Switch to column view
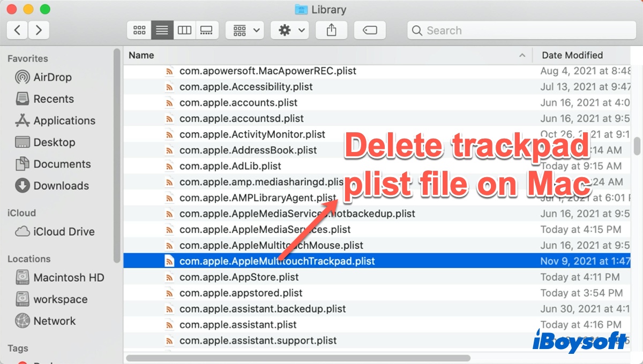 184,31
